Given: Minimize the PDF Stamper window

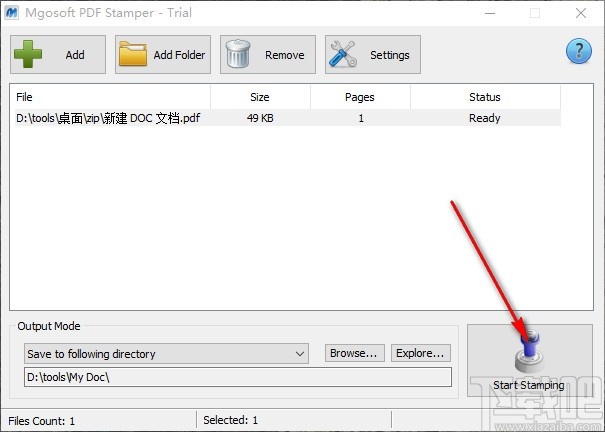Looking at the screenshot, I should pos(490,13).
